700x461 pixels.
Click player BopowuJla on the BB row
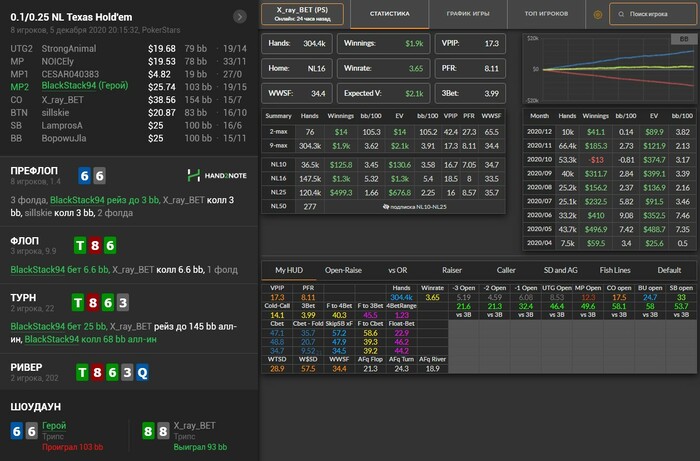click(x=64, y=138)
